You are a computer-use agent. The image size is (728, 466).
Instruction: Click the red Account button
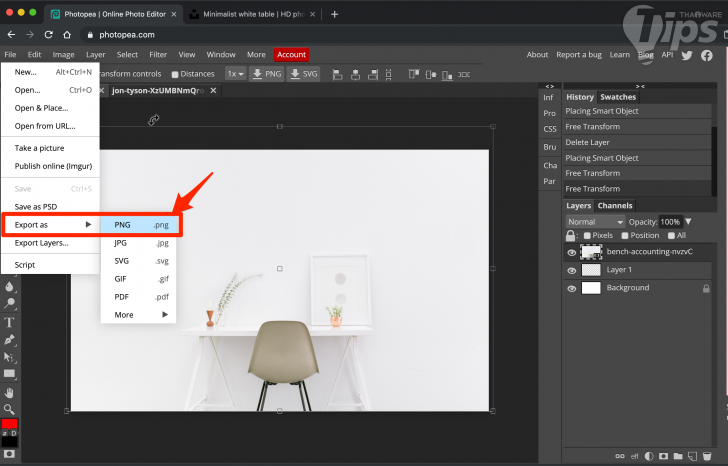[291, 55]
